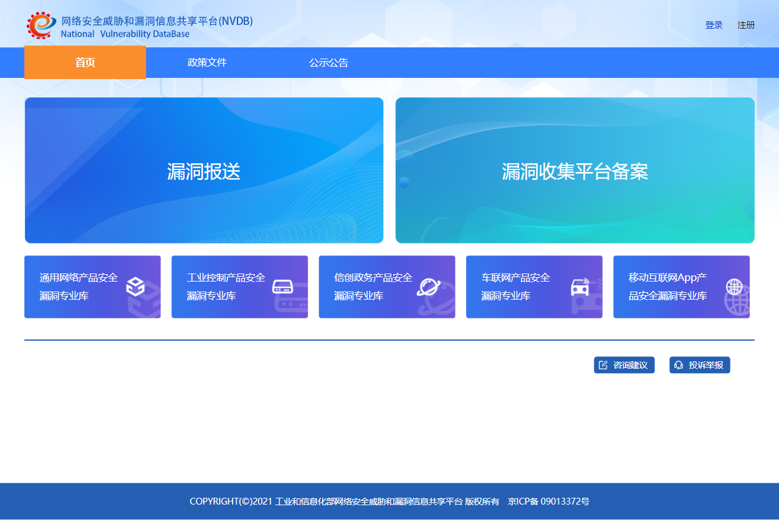Click the car icon on 车联网产品安全 card
This screenshot has height=532, width=779.
(580, 287)
